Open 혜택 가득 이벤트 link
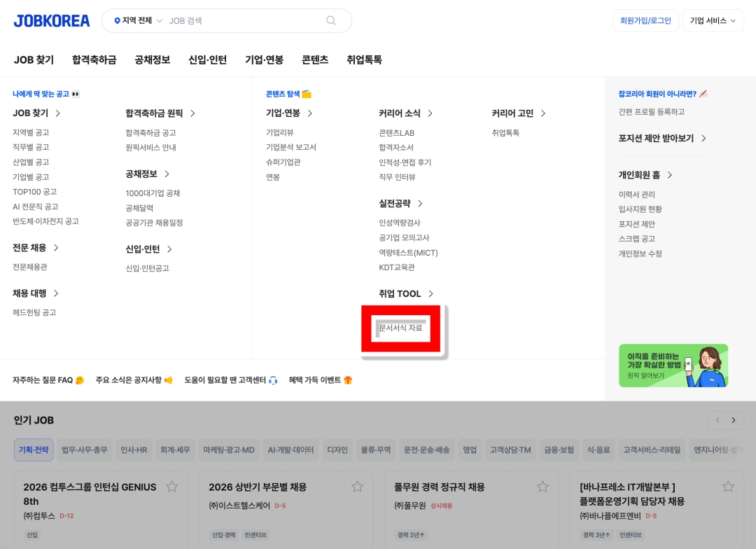Image resolution: width=756 pixels, height=549 pixels. (321, 380)
